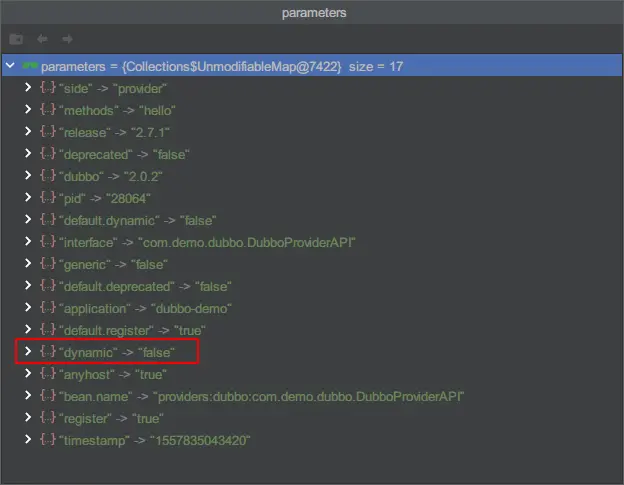
Task: Expand the "interface" entry arrow
Action: tap(28, 242)
